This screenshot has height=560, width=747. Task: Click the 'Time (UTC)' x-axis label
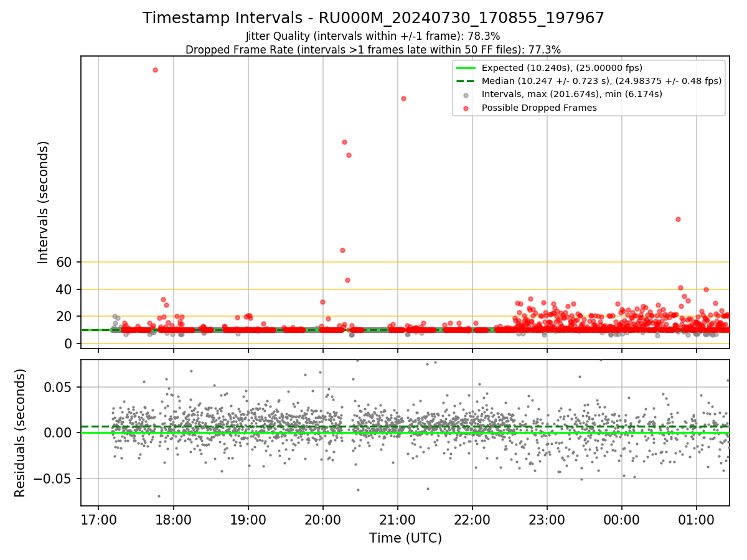405,538
